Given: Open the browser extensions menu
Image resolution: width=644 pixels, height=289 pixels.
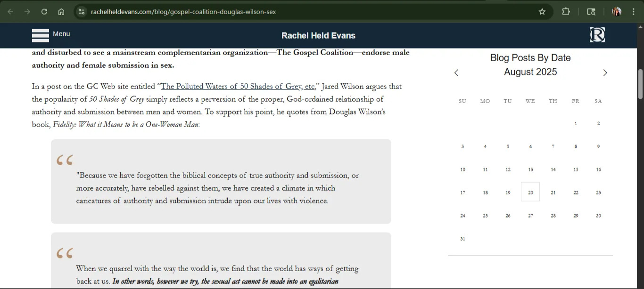Looking at the screenshot, I should click(566, 12).
